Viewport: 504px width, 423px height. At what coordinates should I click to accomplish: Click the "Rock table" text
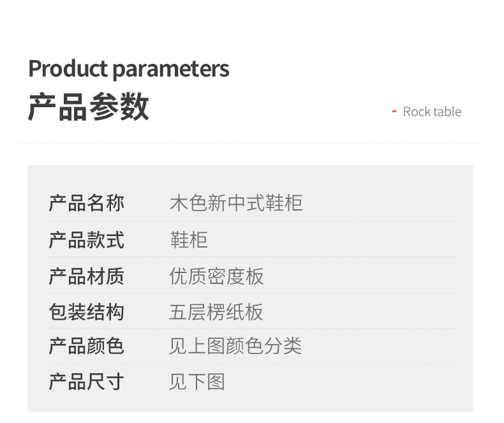pos(432,112)
